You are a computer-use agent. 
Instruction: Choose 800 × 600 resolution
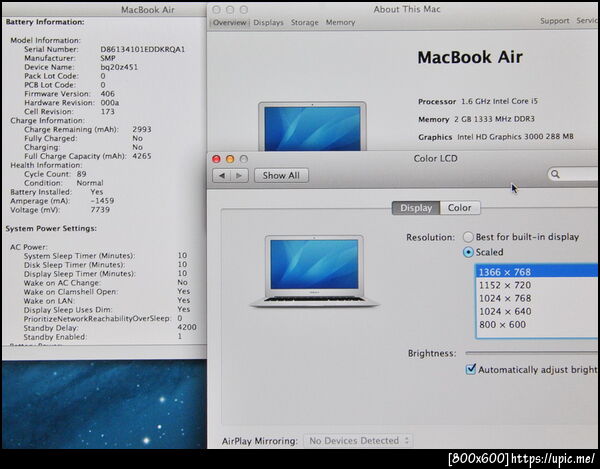[536, 324]
